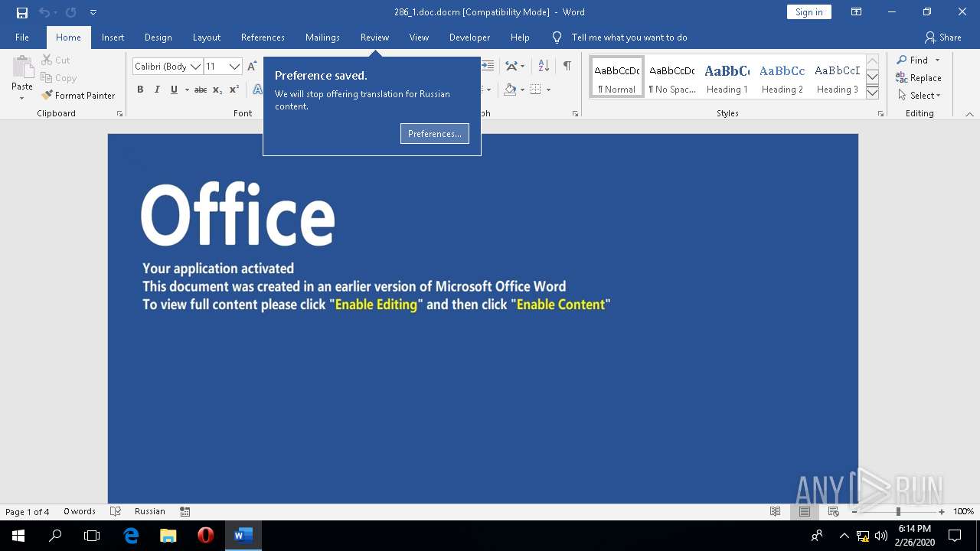Open the Shading color dropdown arrow
The width and height of the screenshot is (980, 551).
click(522, 90)
